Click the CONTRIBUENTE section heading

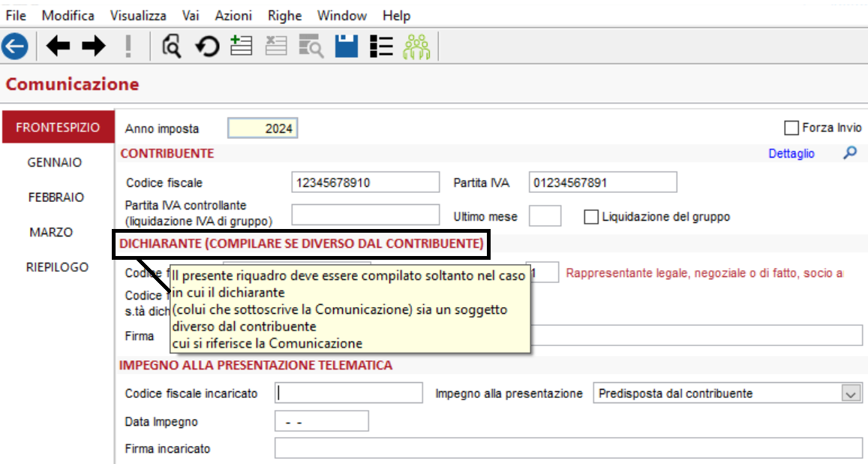click(x=167, y=153)
